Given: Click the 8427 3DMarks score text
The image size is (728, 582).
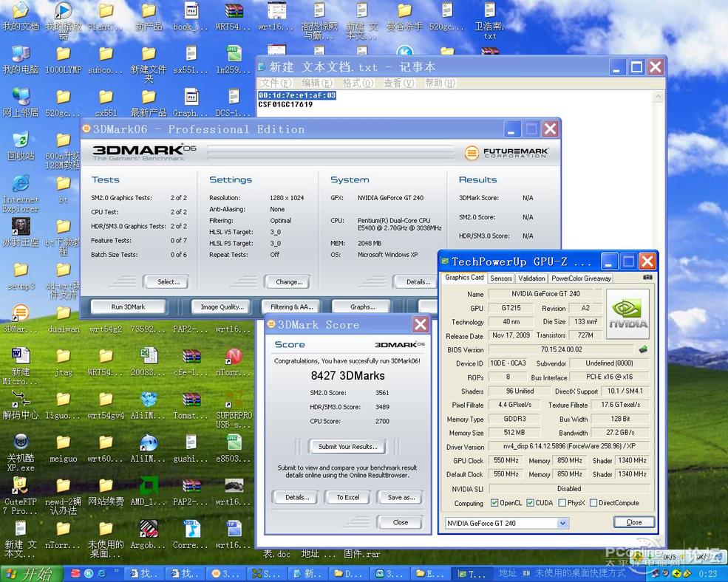Looking at the screenshot, I should [348, 375].
